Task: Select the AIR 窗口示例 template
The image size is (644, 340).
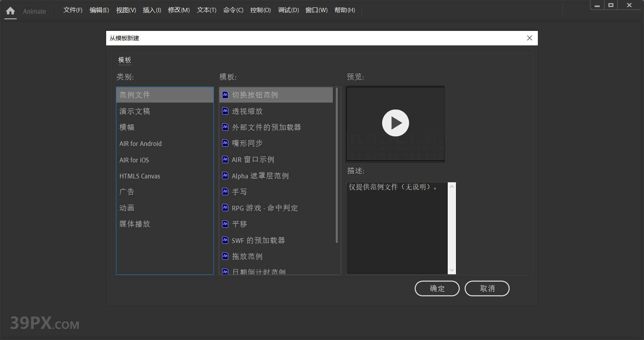Action: (x=276, y=160)
